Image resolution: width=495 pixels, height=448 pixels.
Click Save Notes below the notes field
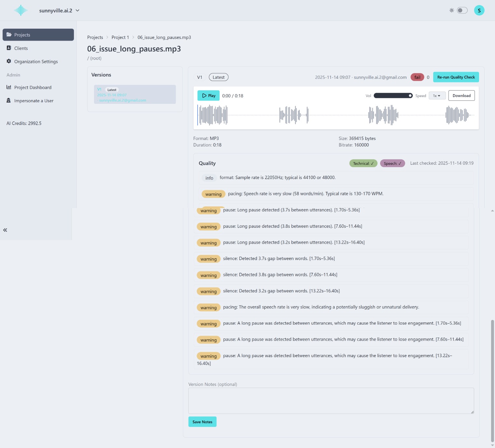[202, 422]
